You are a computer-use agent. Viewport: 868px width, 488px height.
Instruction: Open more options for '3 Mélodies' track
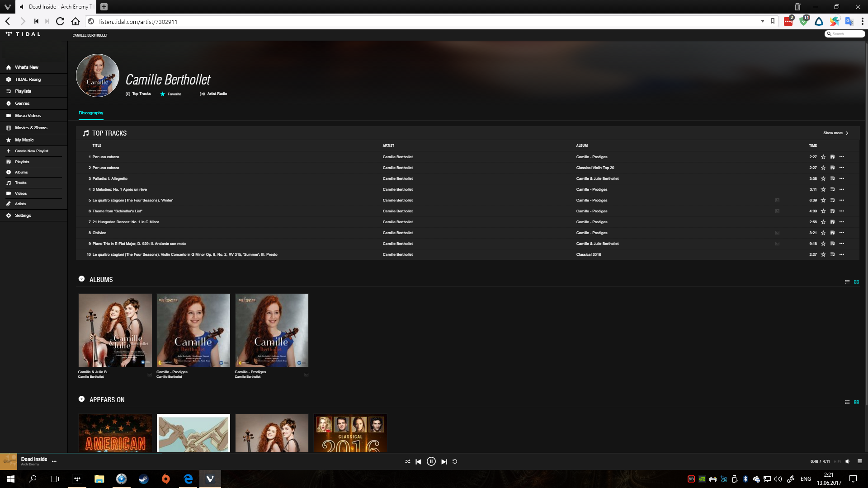click(842, 189)
